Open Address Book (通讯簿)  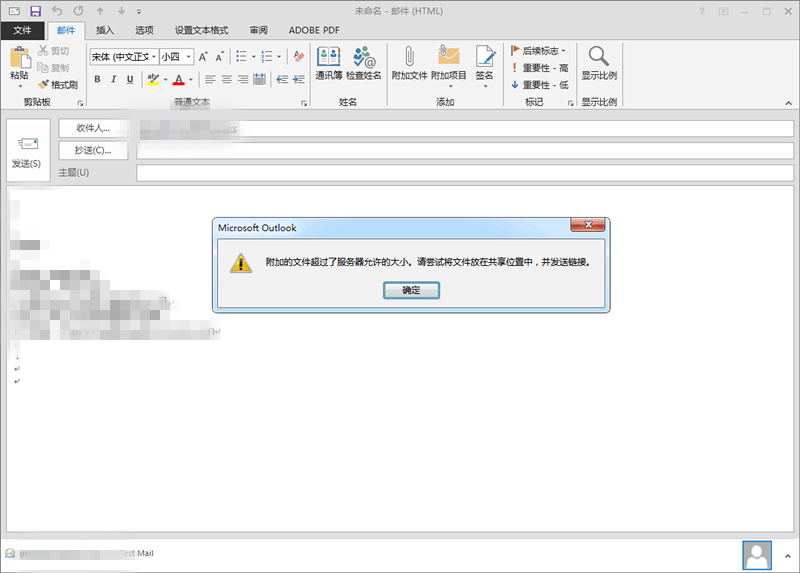coord(329,63)
